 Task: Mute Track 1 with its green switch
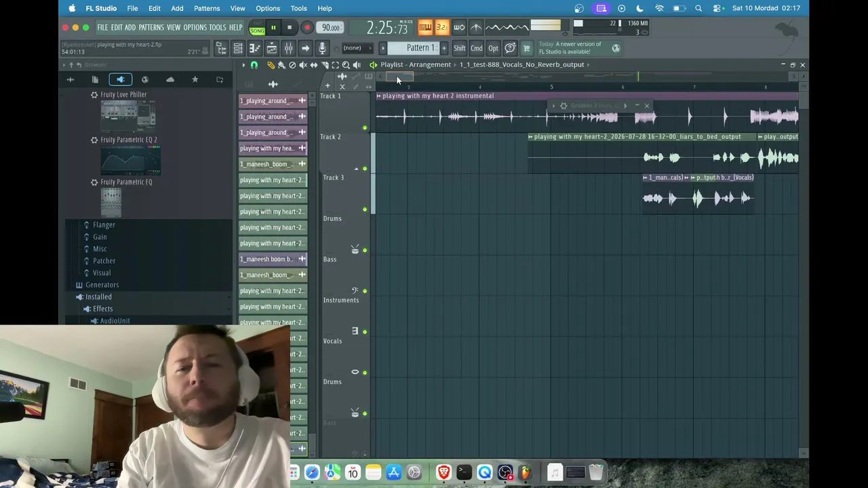365,128
